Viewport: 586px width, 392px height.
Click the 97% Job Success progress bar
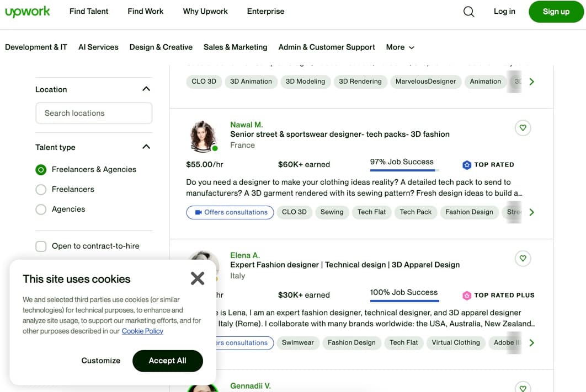point(404,170)
